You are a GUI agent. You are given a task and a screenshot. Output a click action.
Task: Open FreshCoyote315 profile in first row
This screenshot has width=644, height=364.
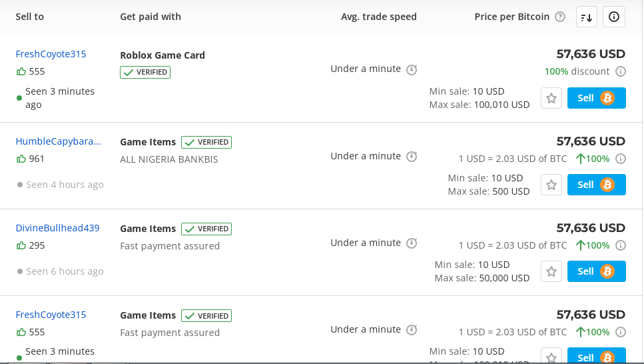click(x=51, y=54)
